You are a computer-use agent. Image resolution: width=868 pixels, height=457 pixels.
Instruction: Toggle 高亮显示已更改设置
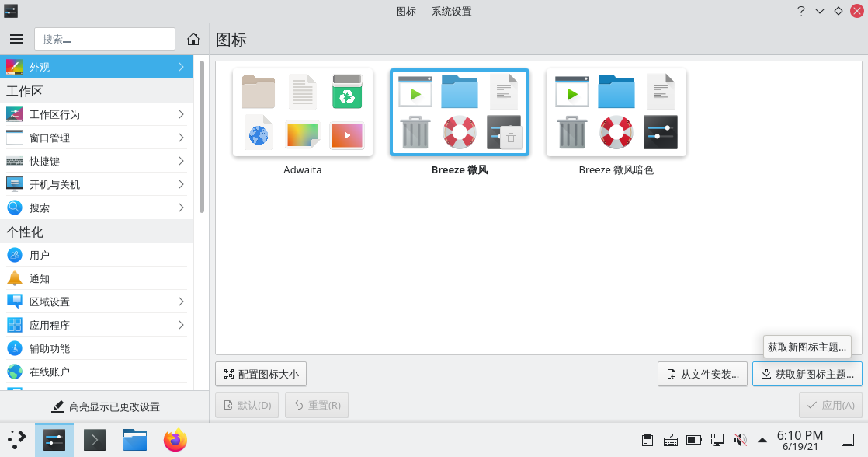pos(105,406)
